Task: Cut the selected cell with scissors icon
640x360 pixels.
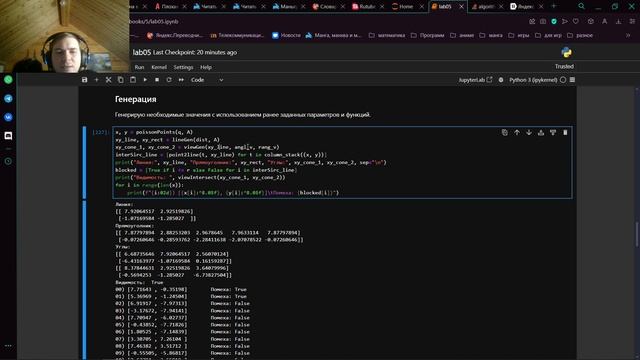Action: [x=109, y=80]
